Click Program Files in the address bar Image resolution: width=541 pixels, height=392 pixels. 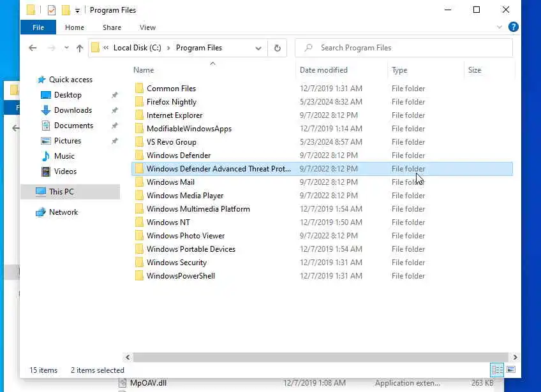click(199, 48)
